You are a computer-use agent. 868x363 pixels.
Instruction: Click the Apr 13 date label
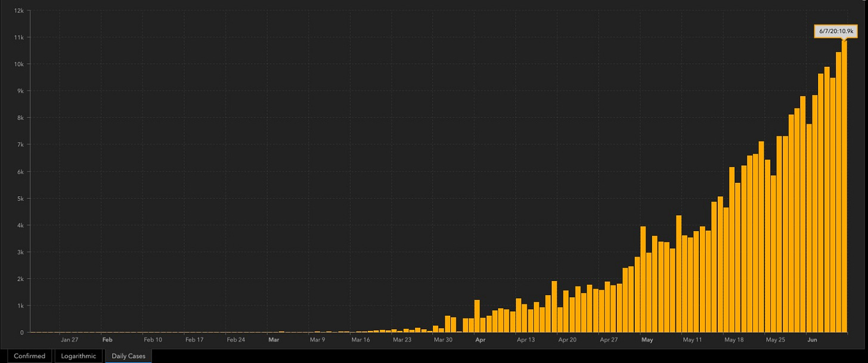point(526,340)
